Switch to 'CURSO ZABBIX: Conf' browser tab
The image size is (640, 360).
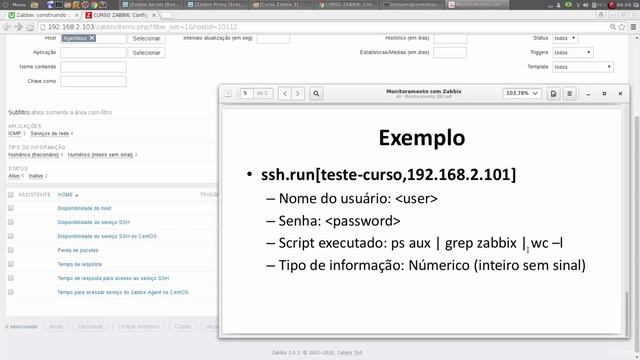click(120, 15)
